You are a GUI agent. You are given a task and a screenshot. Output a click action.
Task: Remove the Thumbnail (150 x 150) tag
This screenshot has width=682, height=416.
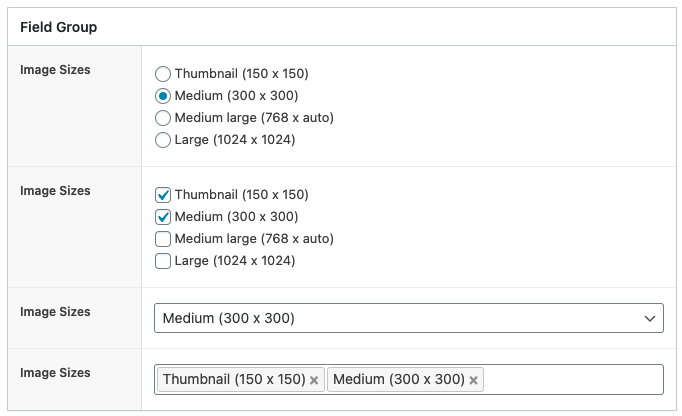click(x=314, y=380)
